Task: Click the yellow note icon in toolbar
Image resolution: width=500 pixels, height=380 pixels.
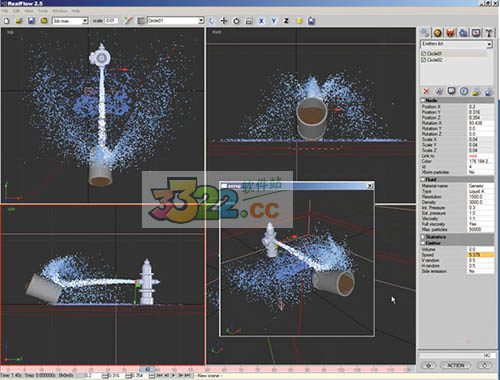Action: tap(299, 21)
